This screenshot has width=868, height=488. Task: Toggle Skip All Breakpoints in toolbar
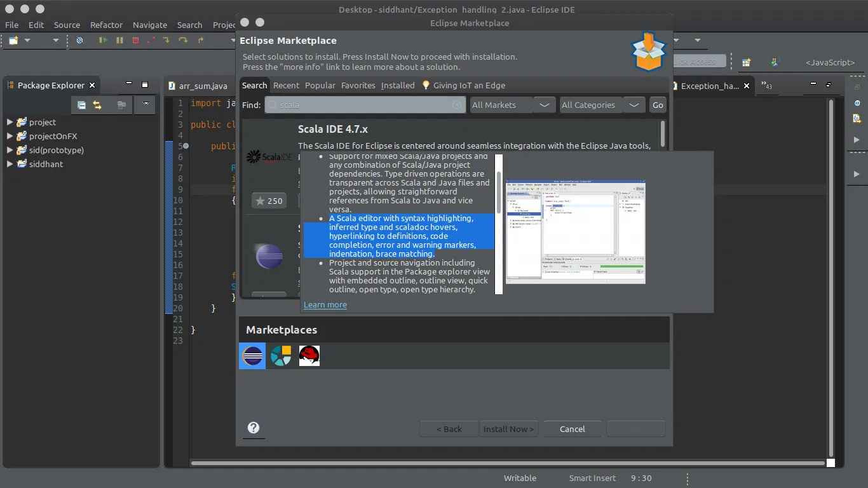point(79,40)
